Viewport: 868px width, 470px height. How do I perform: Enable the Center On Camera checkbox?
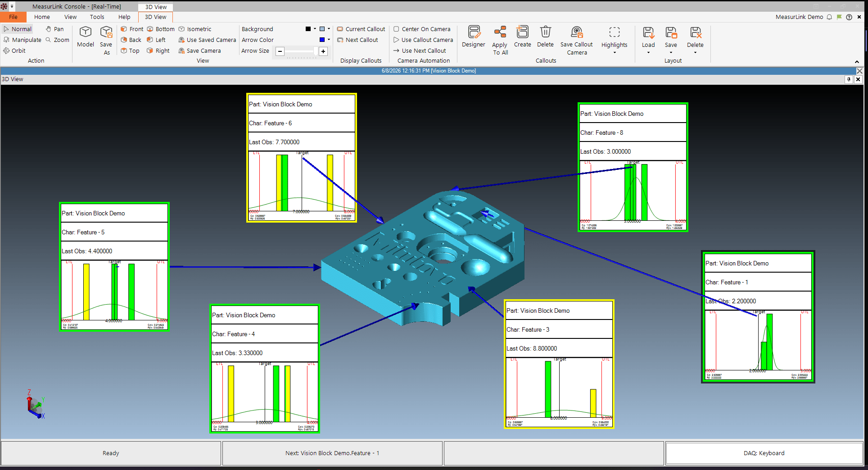(x=396, y=29)
